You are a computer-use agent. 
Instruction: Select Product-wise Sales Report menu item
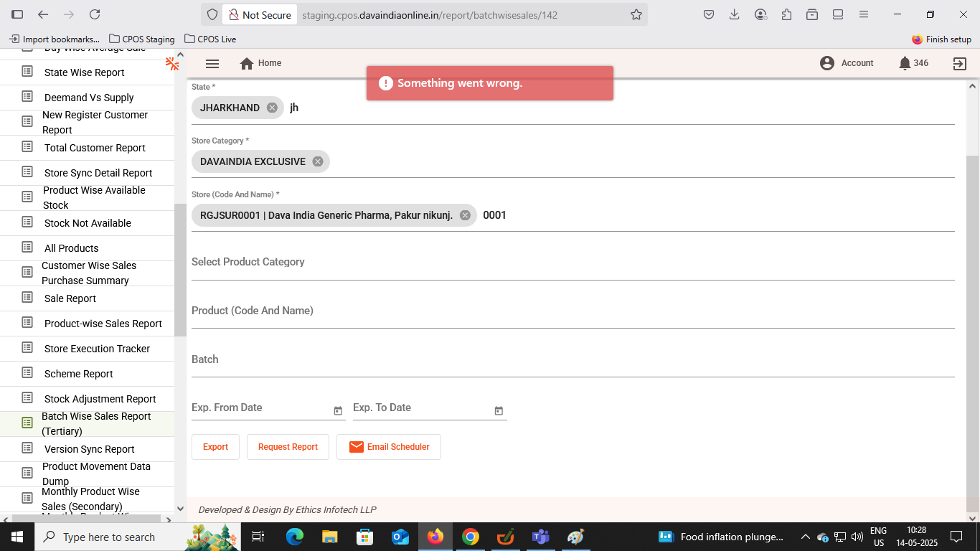tap(103, 324)
